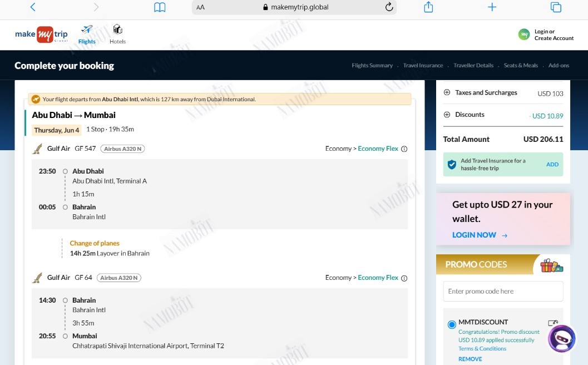Jump to the Seats & Meals section

click(x=521, y=65)
